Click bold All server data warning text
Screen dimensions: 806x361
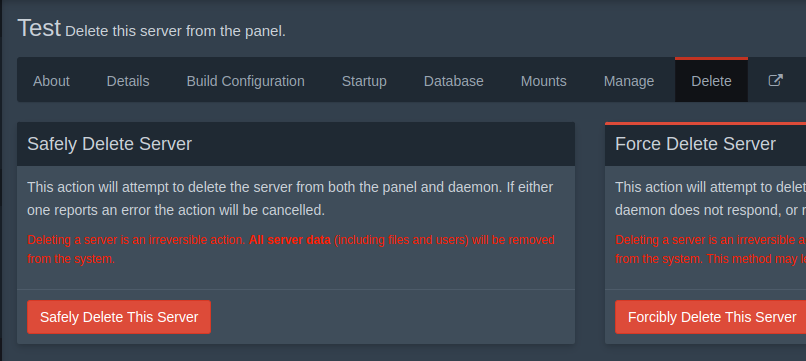pyautogui.click(x=290, y=240)
